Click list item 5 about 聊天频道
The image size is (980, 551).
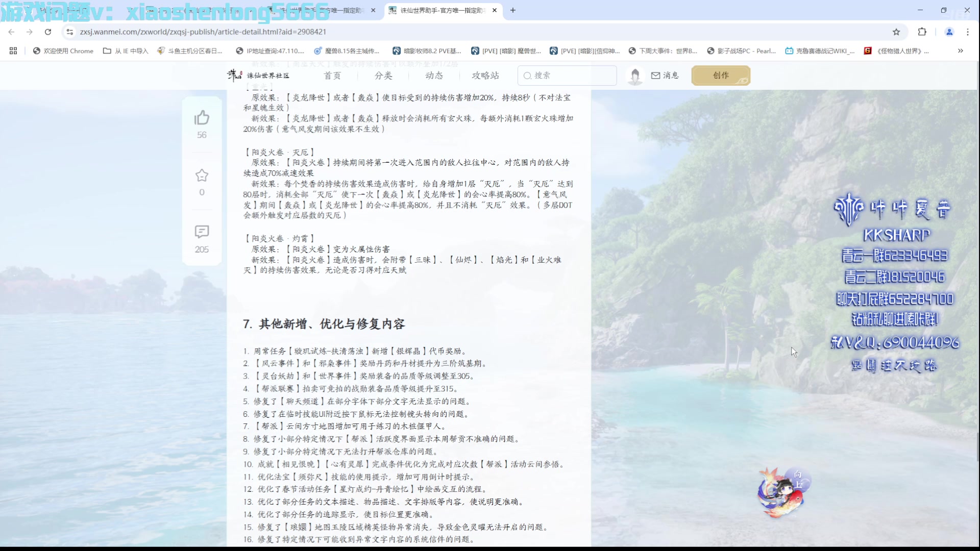click(357, 402)
